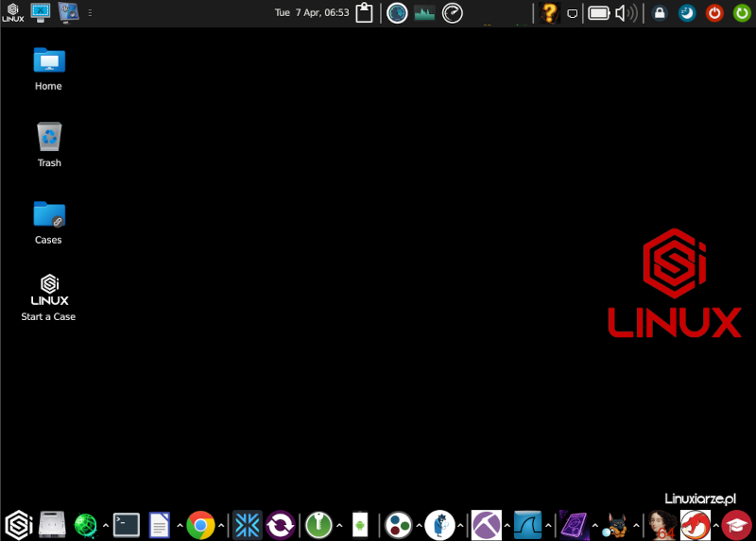Click the top panel three-dot handle
This screenshot has width=756, height=541.
[x=90, y=13]
